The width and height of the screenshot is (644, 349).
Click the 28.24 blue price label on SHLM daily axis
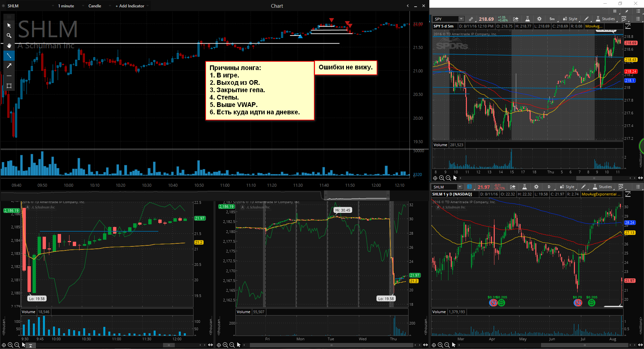[x=630, y=223]
